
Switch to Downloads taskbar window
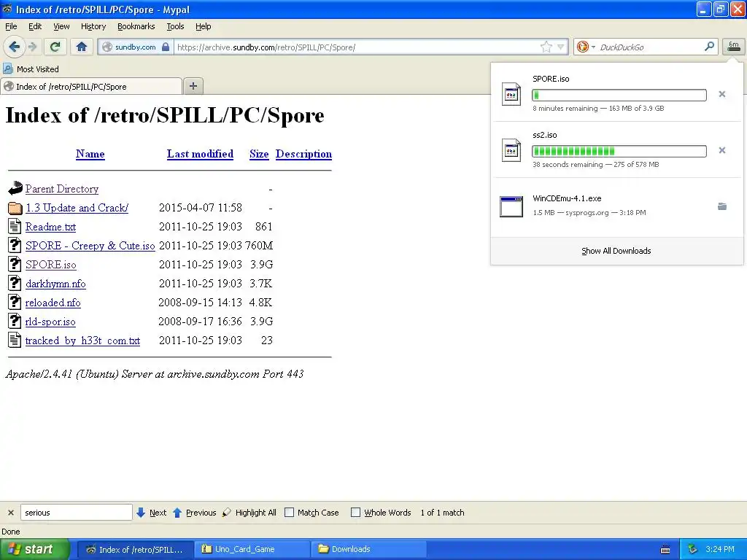click(x=368, y=549)
